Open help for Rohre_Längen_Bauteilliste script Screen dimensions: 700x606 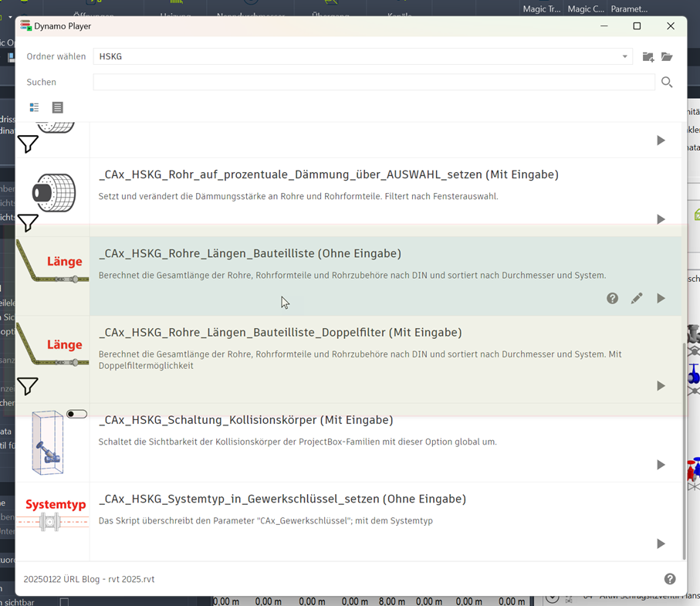point(612,298)
